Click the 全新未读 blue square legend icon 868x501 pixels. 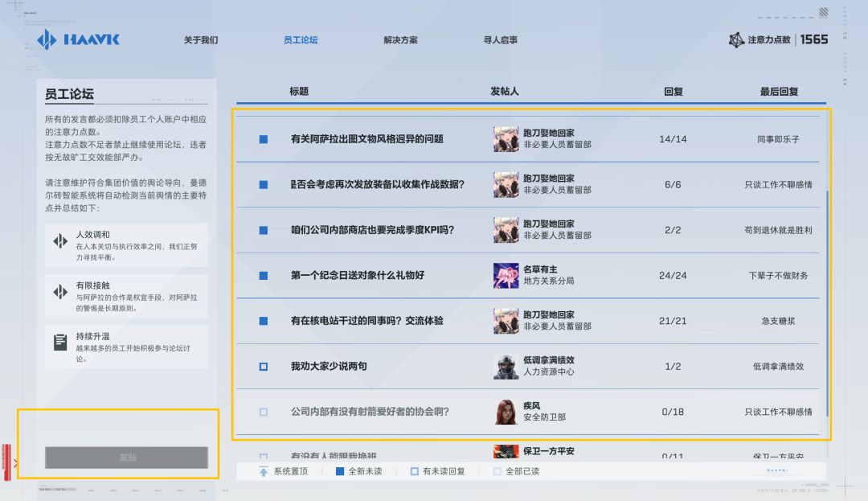point(340,472)
